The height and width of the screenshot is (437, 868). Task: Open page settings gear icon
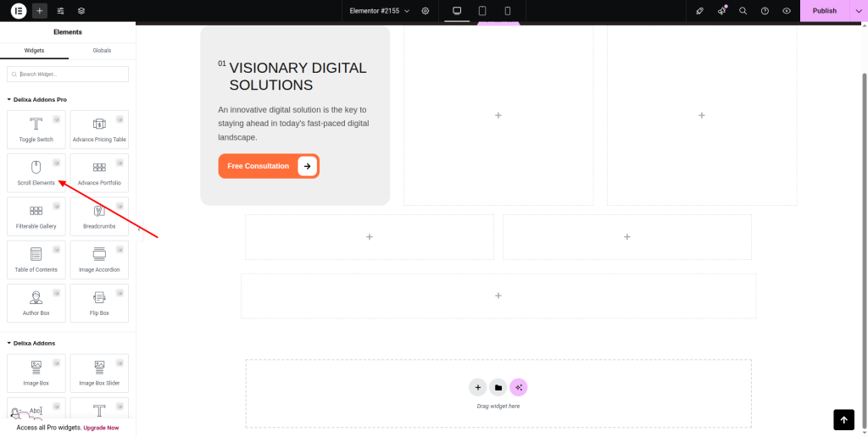pos(426,10)
